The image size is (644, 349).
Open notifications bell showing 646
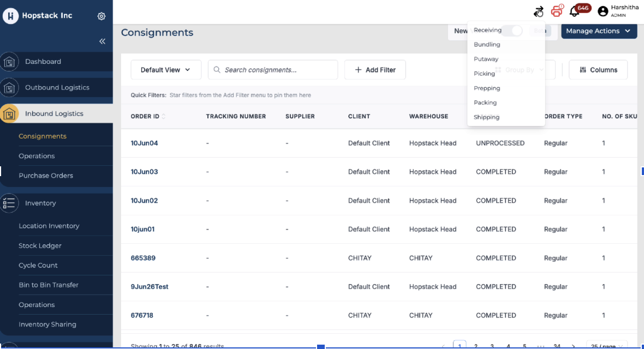(x=575, y=11)
